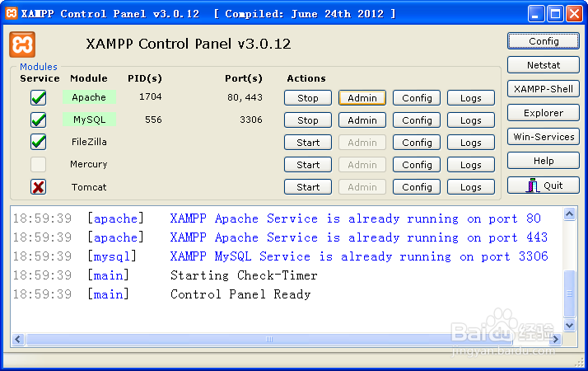Open Help
This screenshot has height=371, width=588.
(544, 161)
